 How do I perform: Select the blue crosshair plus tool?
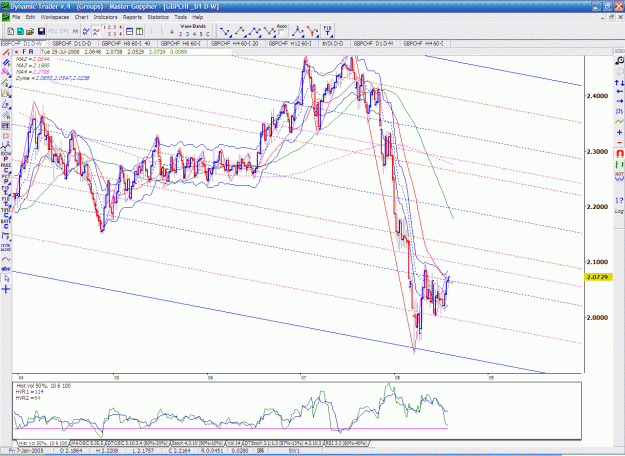point(6,289)
